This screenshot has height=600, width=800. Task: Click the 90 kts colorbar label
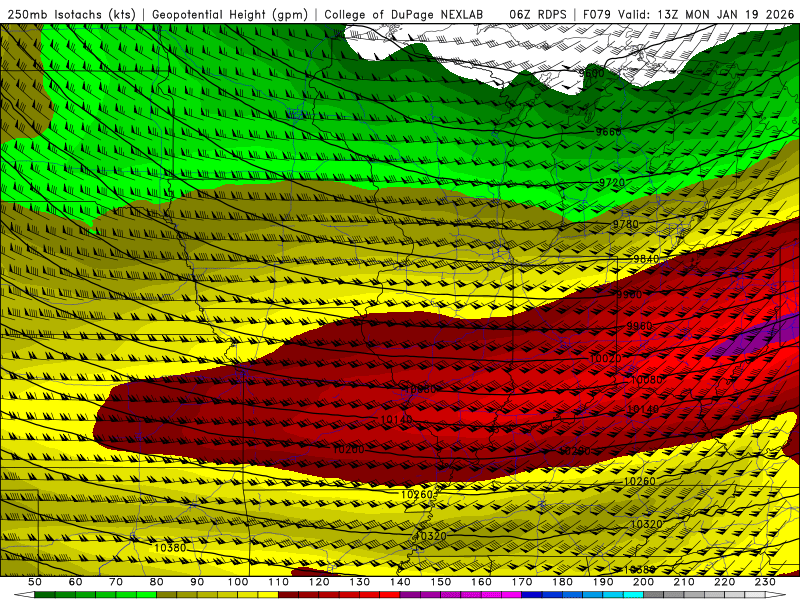coord(197,582)
